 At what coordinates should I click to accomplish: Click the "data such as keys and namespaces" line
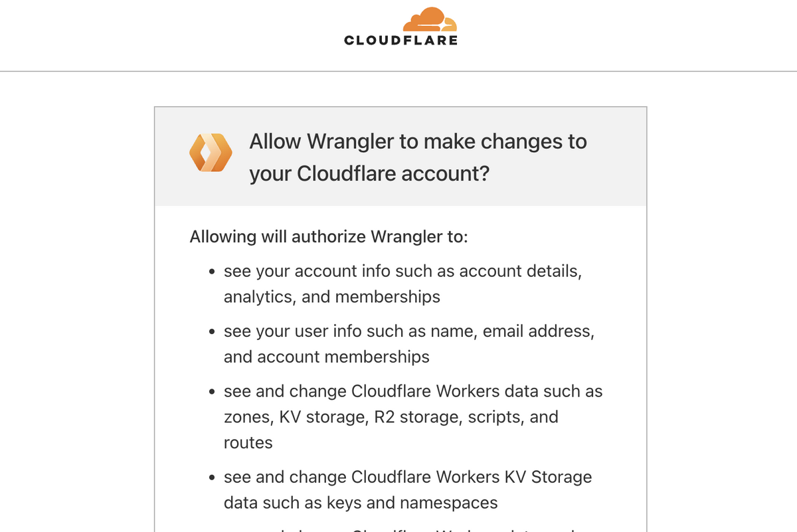coord(361,503)
